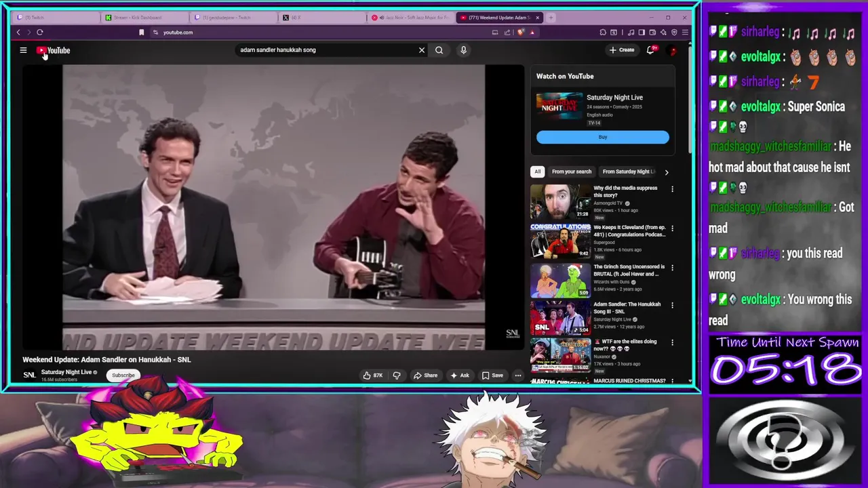Viewport: 868px width, 488px height.
Task: Open options menu for 'We Keeps It Cleveland' video
Action: point(673,228)
